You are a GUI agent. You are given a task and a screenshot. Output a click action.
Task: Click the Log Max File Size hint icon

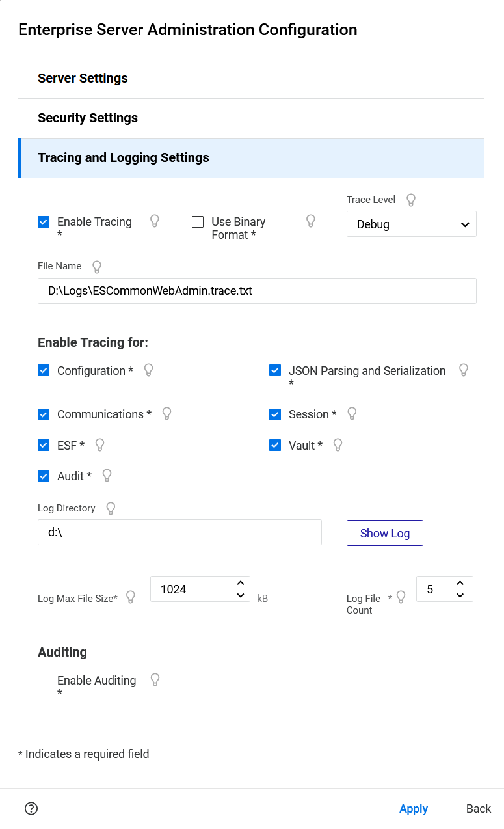click(x=130, y=595)
